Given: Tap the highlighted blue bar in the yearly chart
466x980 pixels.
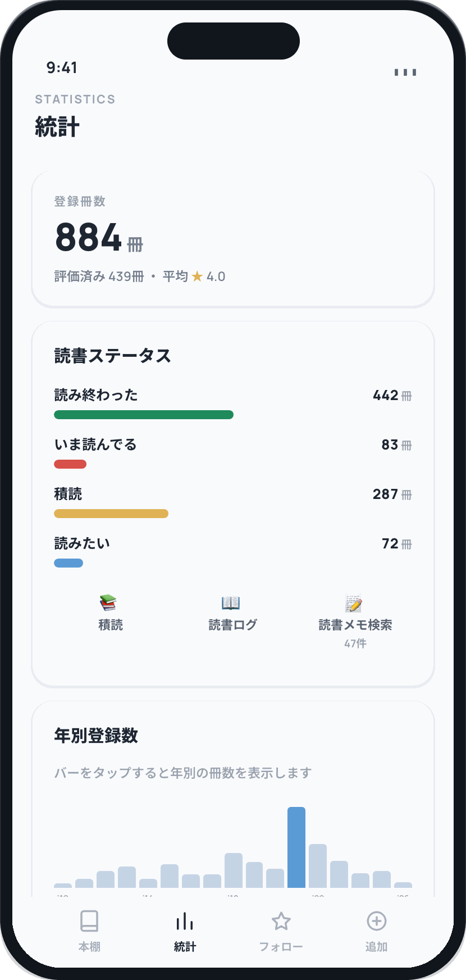Looking at the screenshot, I should pyautogui.click(x=296, y=847).
